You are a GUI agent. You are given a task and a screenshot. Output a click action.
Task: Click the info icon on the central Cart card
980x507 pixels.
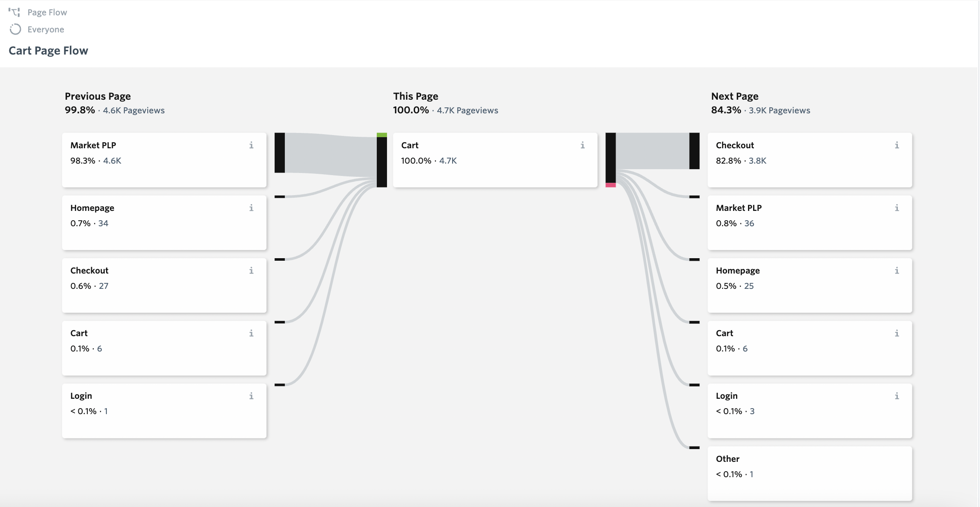[582, 145]
